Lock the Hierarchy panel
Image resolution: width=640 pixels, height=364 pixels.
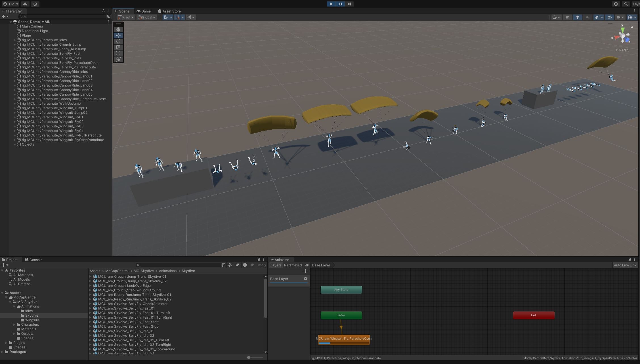pyautogui.click(x=103, y=11)
